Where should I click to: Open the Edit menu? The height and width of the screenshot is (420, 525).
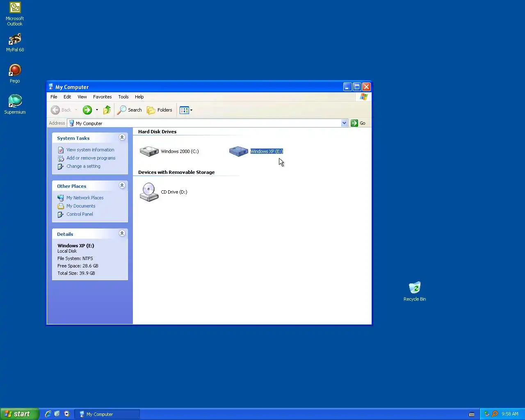67,97
